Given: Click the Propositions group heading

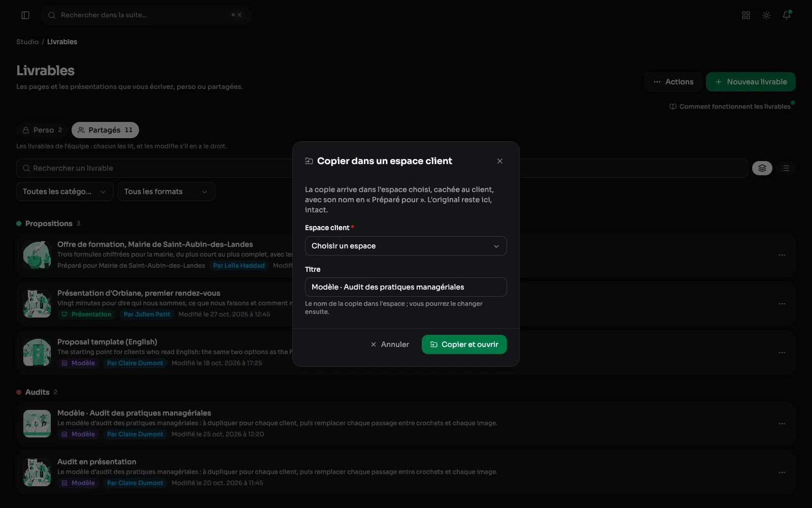Looking at the screenshot, I should (49, 224).
